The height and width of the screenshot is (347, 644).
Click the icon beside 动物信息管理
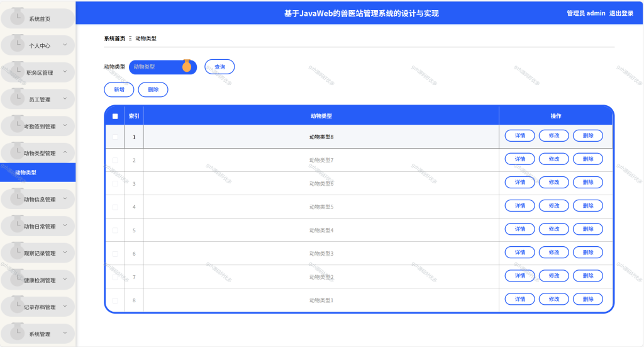(x=17, y=198)
